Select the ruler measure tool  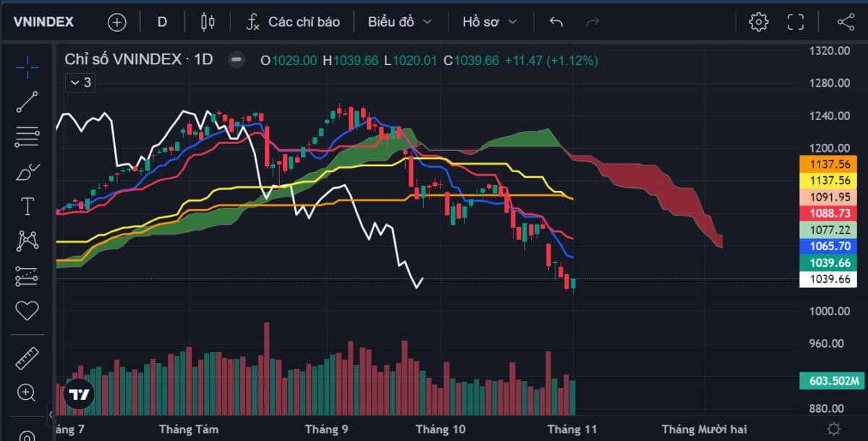(27, 359)
